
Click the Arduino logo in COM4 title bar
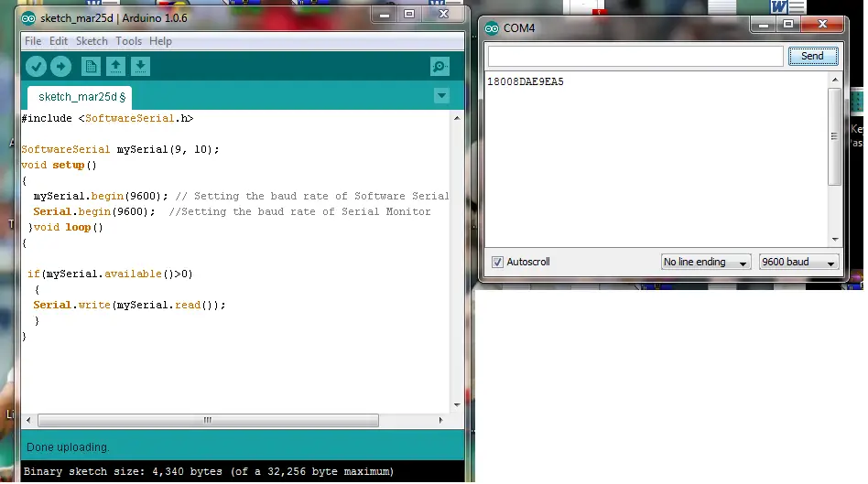click(x=492, y=27)
